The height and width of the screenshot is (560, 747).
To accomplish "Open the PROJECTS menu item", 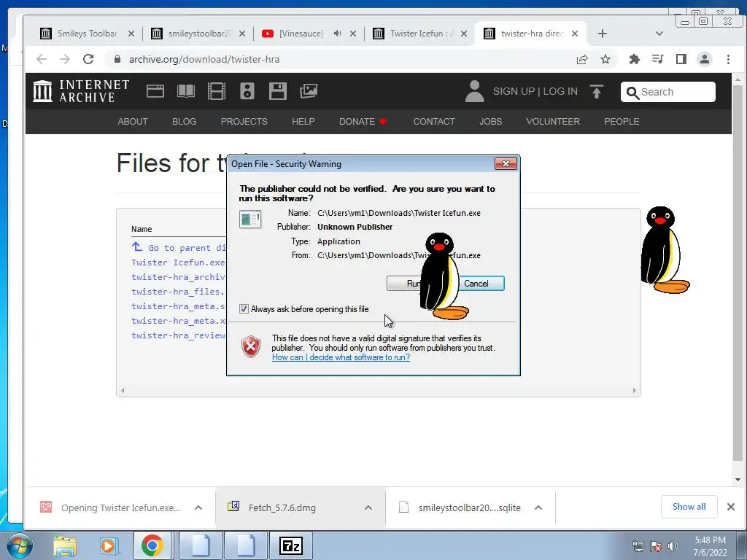I will pyautogui.click(x=244, y=122).
